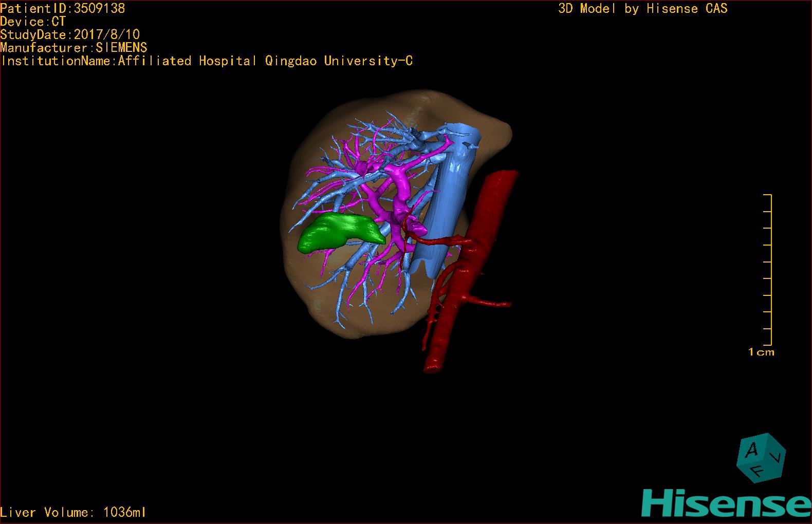
Task: Click the yellow scale ruler
Action: click(768, 270)
